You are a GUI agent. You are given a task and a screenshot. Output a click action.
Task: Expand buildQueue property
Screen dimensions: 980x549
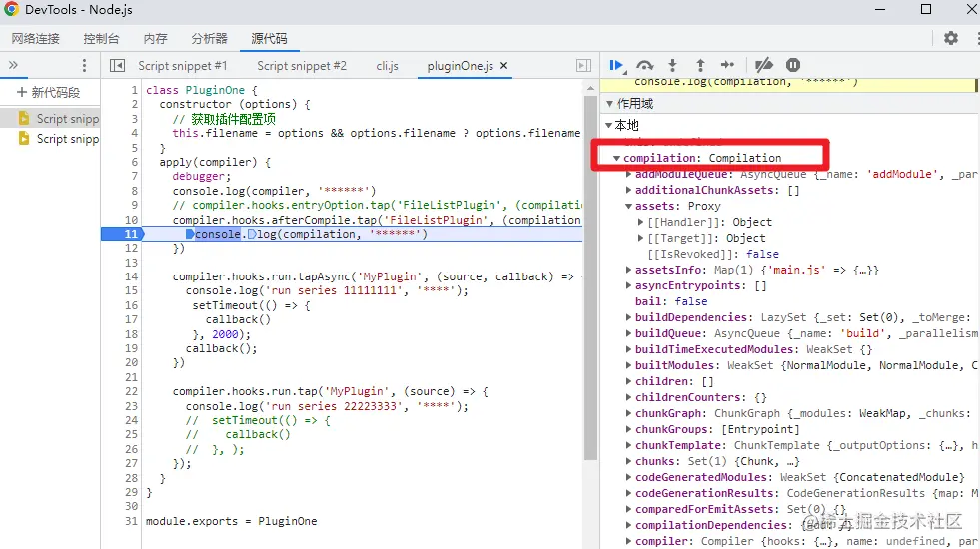tap(628, 333)
